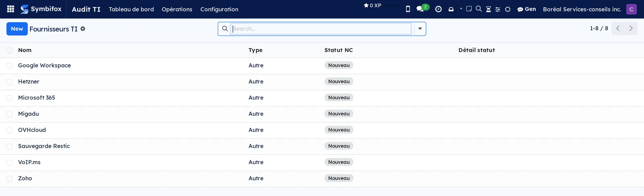The image size is (644, 196).
Task: Click Autre type in Google Workspace row
Action: coord(256,65)
